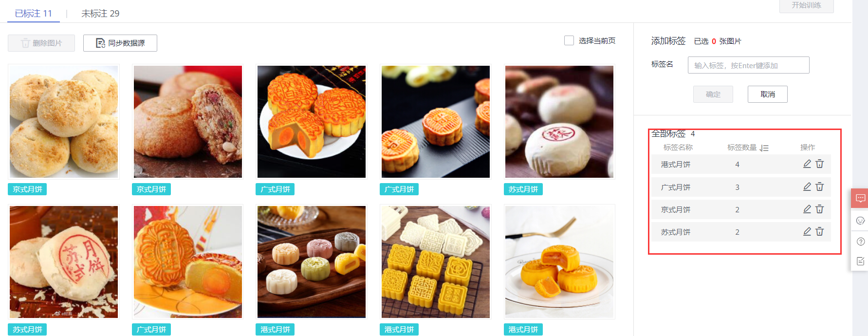Viewport: 868px width, 336px height.
Task: Delete the 苏式月饼 label entry
Action: 820,232
